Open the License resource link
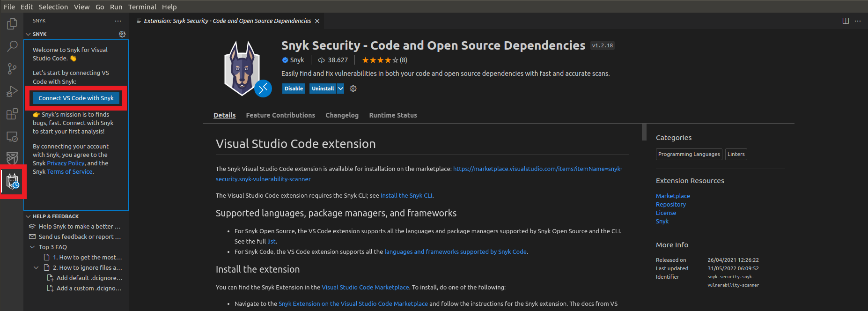 (x=666, y=213)
